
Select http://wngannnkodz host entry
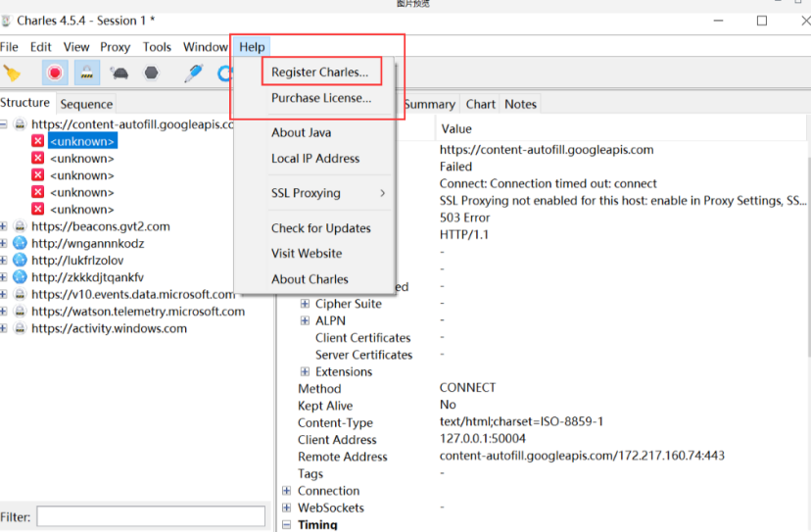tap(87, 243)
